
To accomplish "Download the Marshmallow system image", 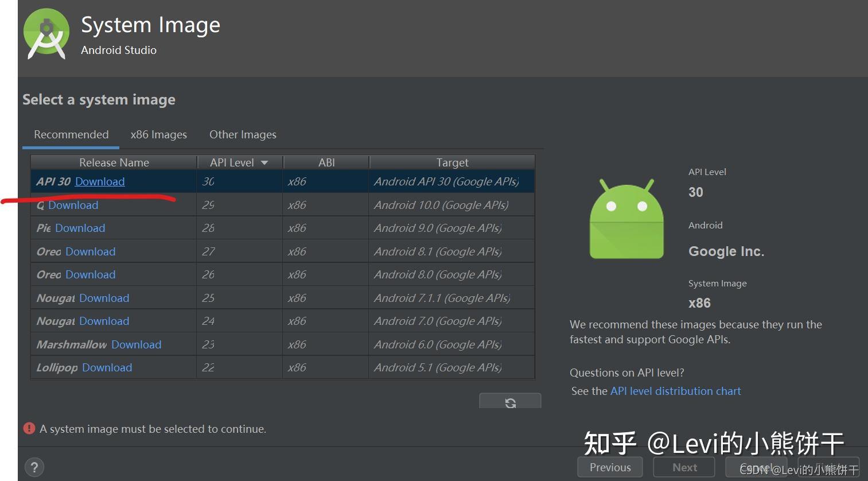I will 136,344.
